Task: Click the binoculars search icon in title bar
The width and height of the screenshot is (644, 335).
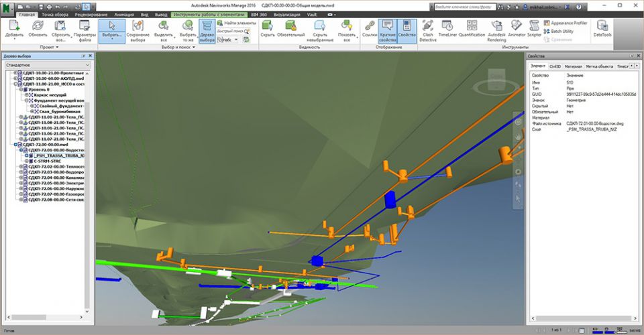Action: coord(500,7)
